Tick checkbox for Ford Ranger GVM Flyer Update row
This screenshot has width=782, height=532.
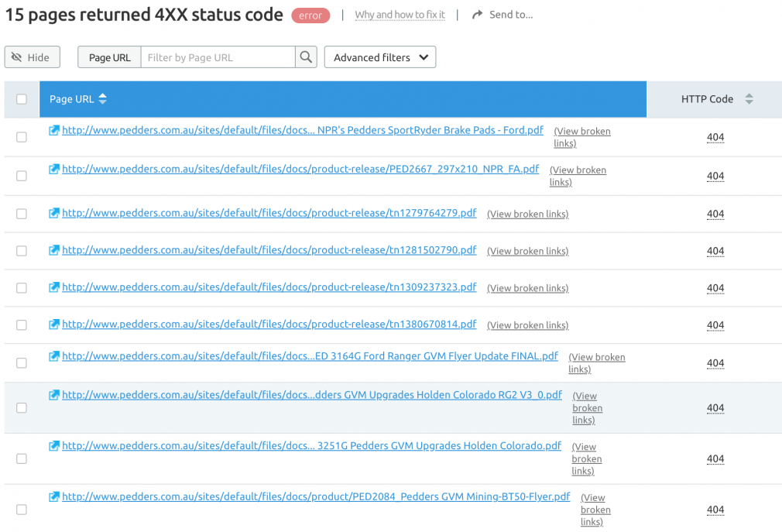pos(22,362)
